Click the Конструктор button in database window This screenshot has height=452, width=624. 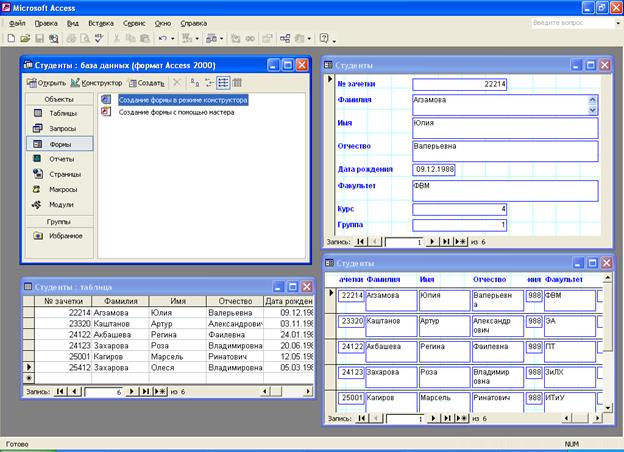[97, 82]
